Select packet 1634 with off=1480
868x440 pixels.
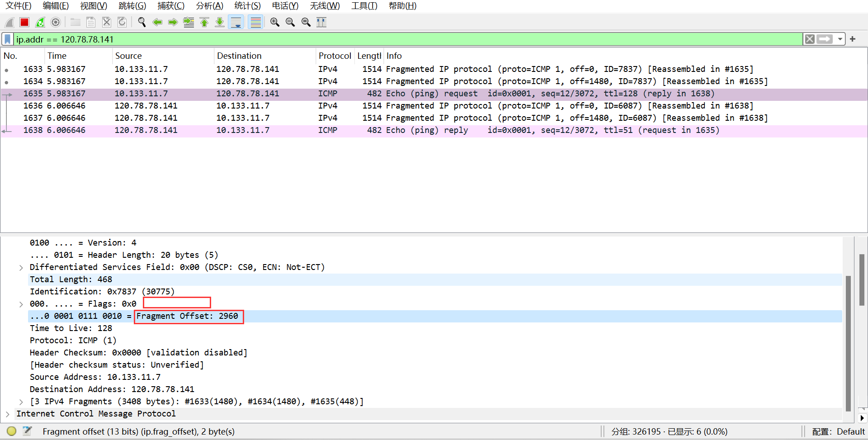click(x=434, y=81)
